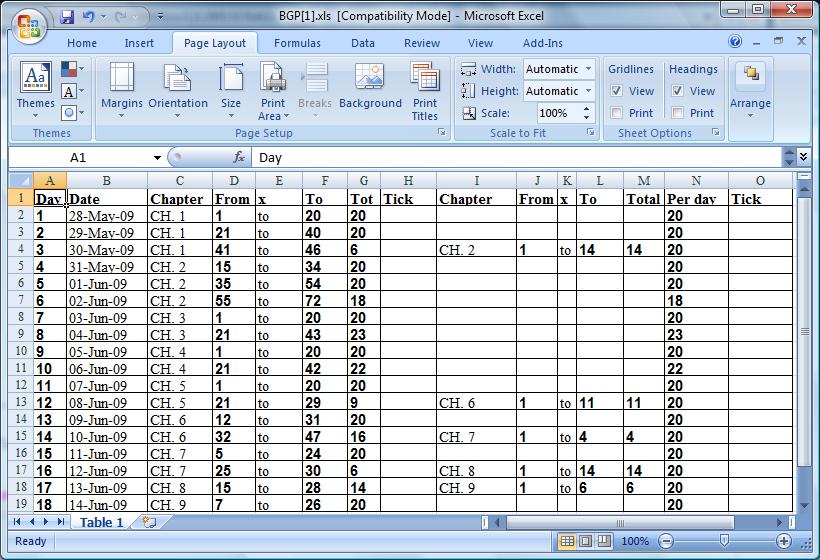Save the workbook with the floppy icon
Image resolution: width=820 pixels, height=560 pixels.
(67, 17)
